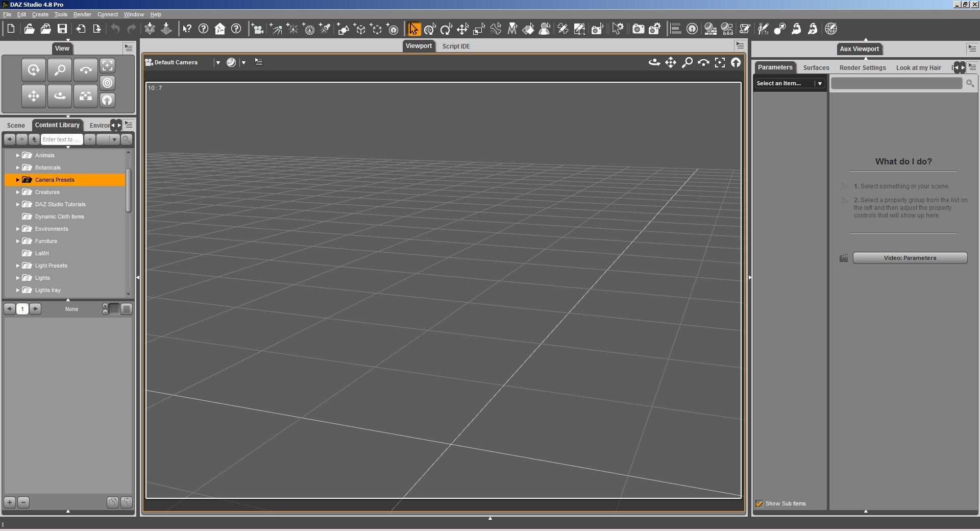Click the Render camera icon in toolbar
This screenshot has height=531, width=980.
(x=638, y=29)
